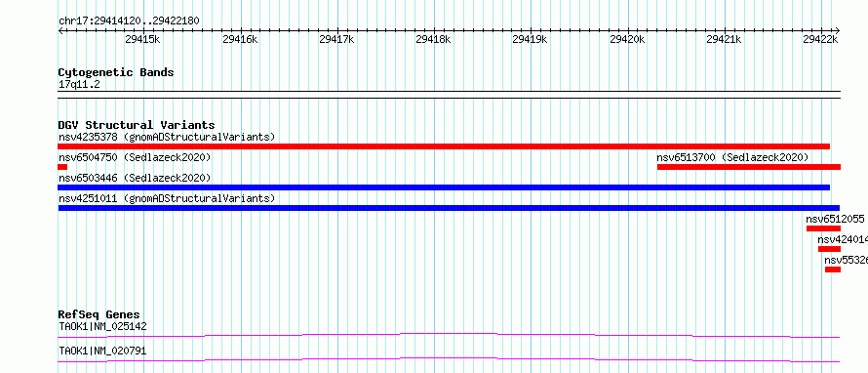The width and height of the screenshot is (868, 373).
Task: Click the 29422k ruler tick label
Action: click(821, 39)
